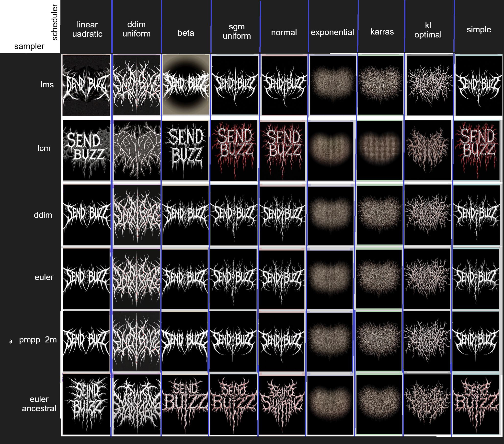The height and width of the screenshot is (444, 504).
Task: Click the euler ddim uniform thumbnail
Action: click(137, 279)
